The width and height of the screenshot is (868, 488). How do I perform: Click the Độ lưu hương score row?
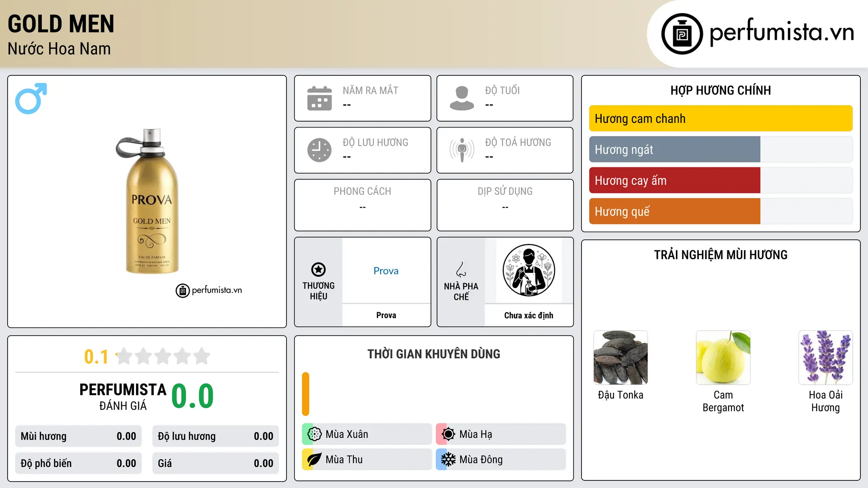point(215,436)
